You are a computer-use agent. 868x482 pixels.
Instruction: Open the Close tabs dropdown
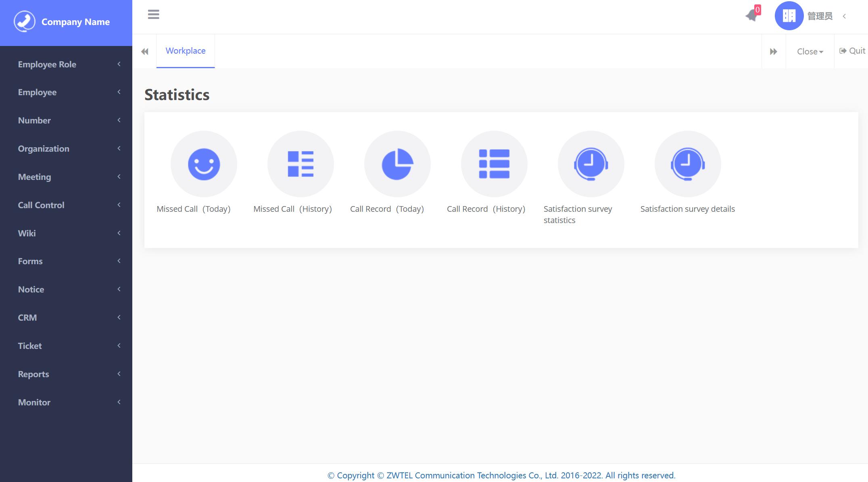[810, 52]
